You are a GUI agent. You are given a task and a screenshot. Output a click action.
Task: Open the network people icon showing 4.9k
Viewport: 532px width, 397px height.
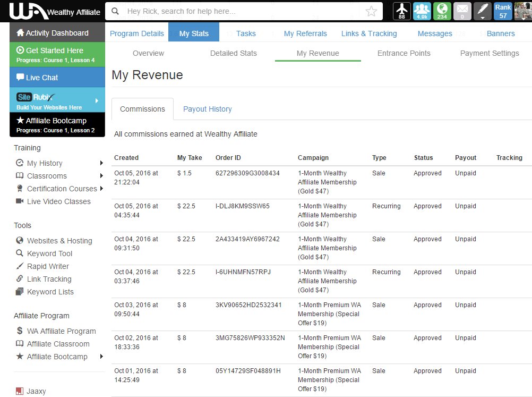coord(422,11)
